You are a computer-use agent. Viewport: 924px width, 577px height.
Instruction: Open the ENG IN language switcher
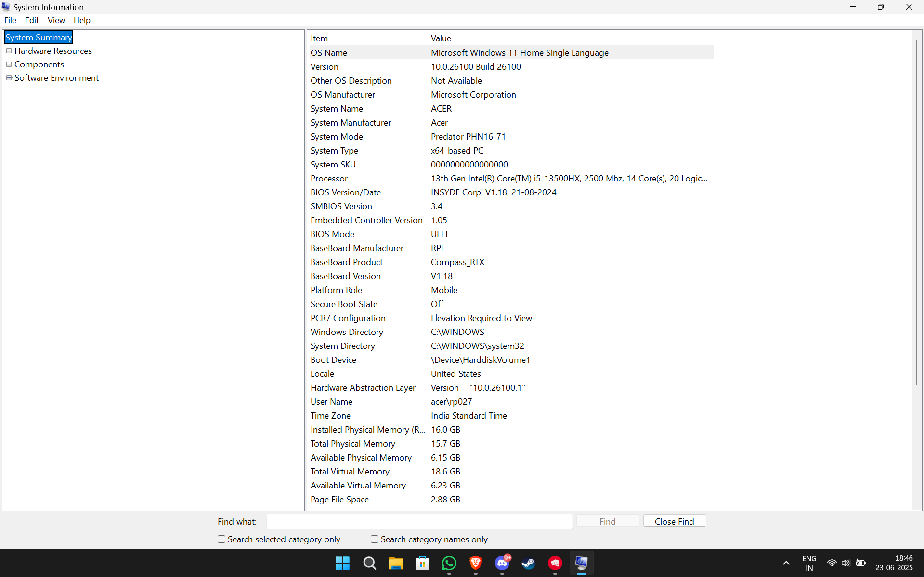(809, 563)
